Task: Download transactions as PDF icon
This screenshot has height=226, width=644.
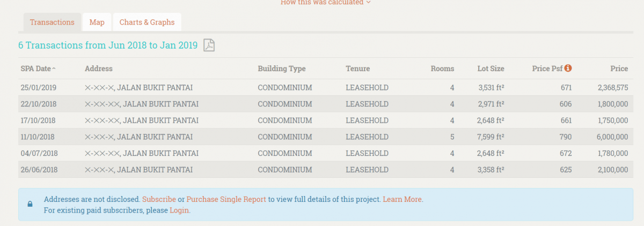Action: click(x=209, y=46)
